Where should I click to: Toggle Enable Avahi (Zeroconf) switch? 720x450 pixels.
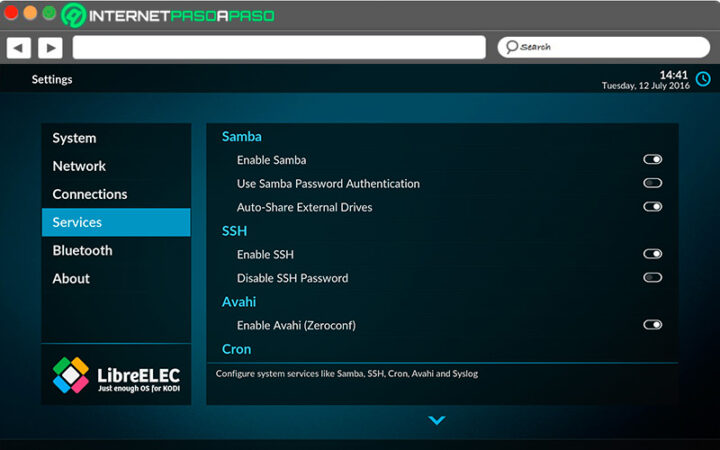[652, 325]
